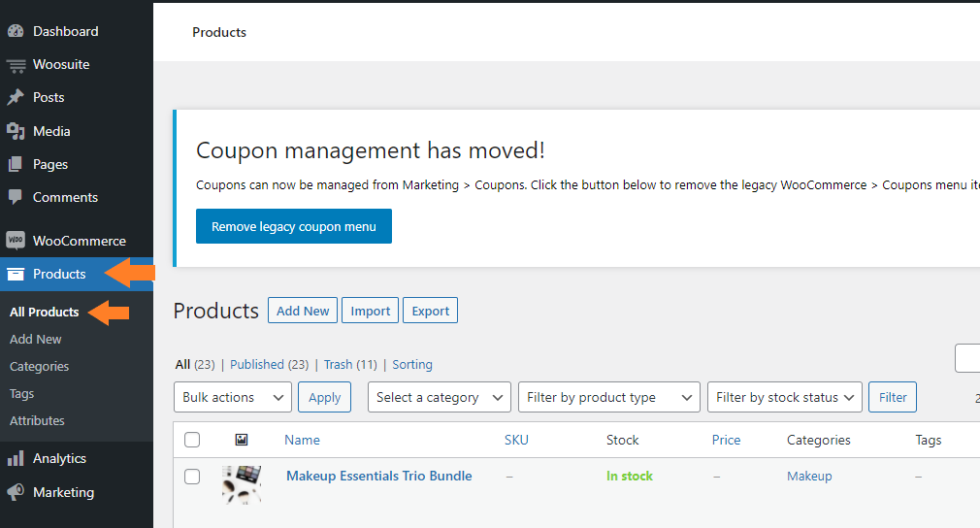Click the Posts pushpin icon
Viewport: 980px width, 528px height.
tap(16, 97)
